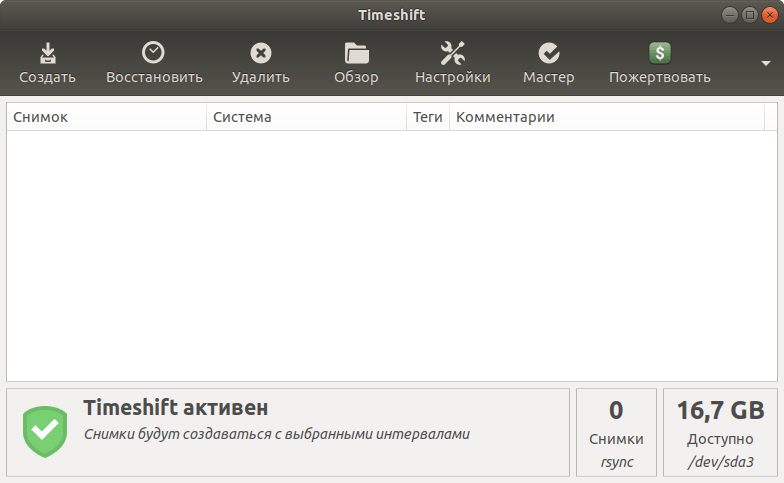Click the Удалить (Delete) icon
This screenshot has height=483, width=784.
pos(260,53)
